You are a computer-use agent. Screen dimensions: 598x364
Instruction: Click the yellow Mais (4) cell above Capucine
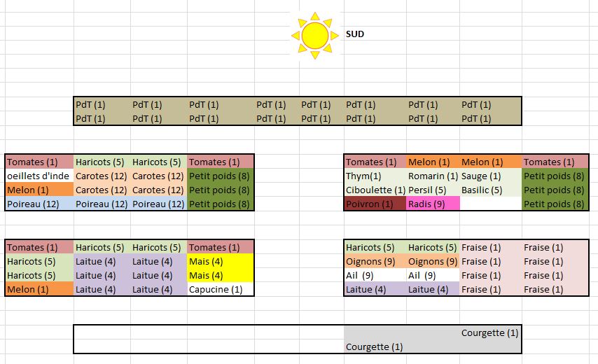220,275
